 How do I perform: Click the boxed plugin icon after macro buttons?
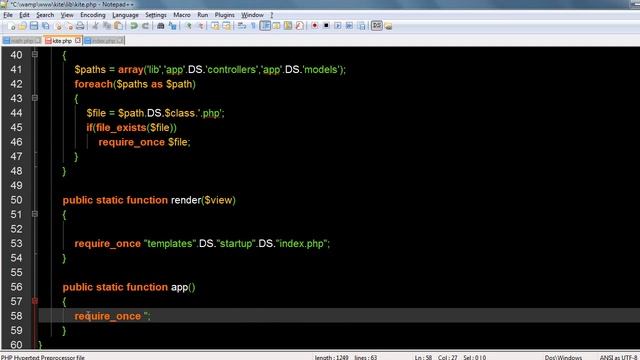click(x=377, y=26)
